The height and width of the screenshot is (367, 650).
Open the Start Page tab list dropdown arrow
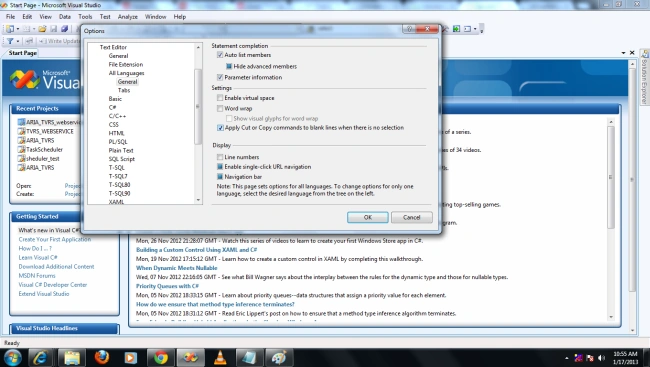(x=623, y=53)
